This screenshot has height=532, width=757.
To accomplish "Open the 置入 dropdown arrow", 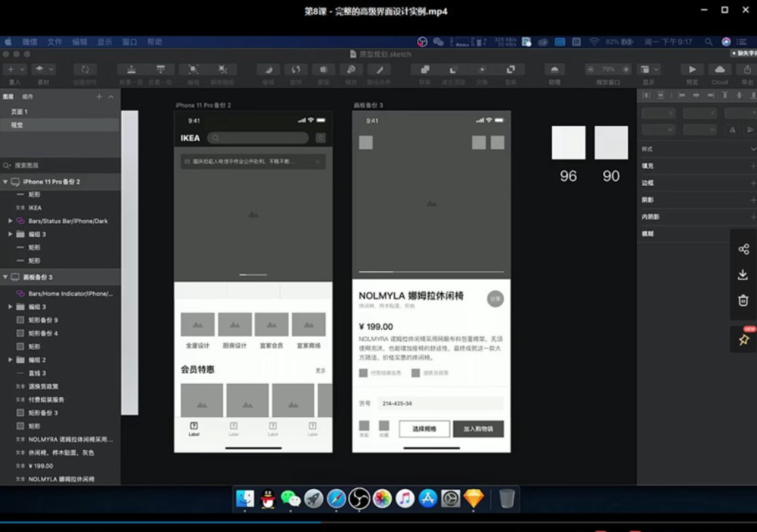I will [22, 69].
